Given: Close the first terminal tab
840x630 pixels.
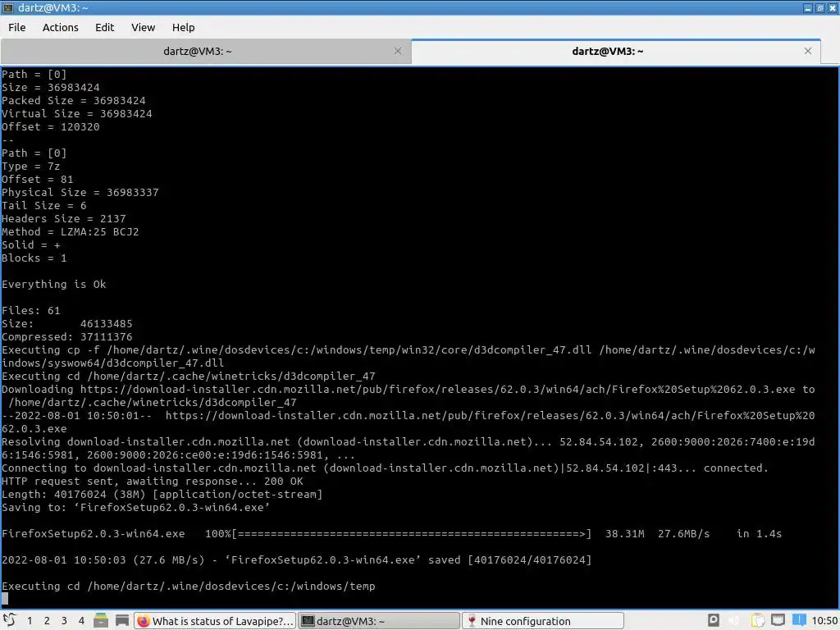Looking at the screenshot, I should (x=398, y=51).
